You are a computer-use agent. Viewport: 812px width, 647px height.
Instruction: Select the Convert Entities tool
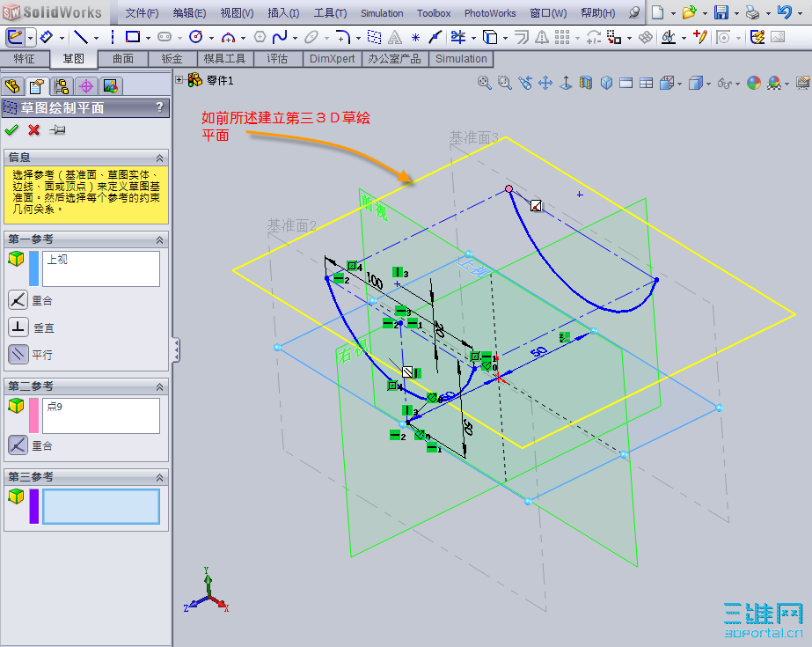click(x=489, y=37)
